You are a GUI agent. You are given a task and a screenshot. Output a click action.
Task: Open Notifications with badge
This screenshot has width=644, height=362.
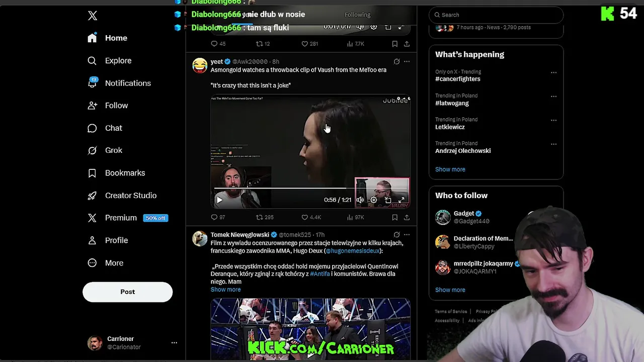coord(119,83)
